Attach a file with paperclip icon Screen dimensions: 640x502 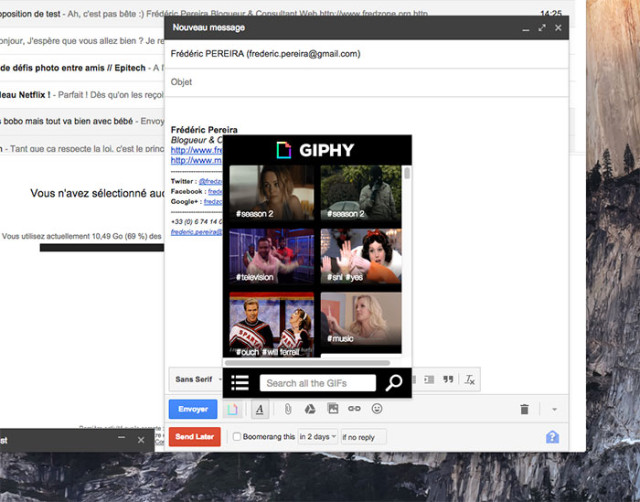point(288,409)
